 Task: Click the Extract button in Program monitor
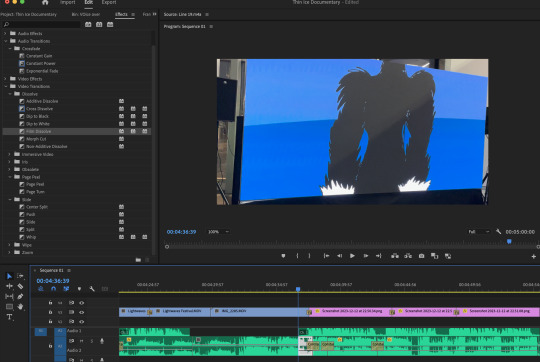click(x=408, y=256)
